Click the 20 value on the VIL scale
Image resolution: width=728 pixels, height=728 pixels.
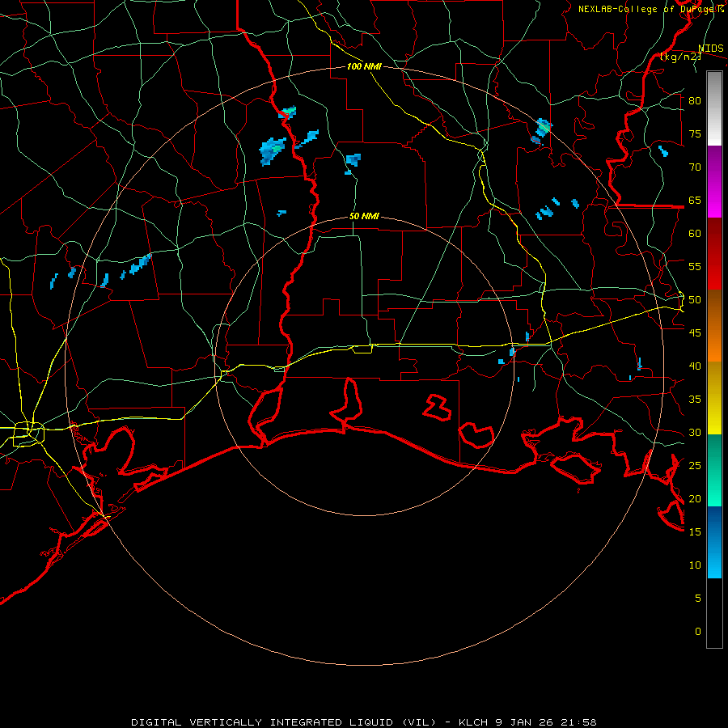(x=695, y=499)
